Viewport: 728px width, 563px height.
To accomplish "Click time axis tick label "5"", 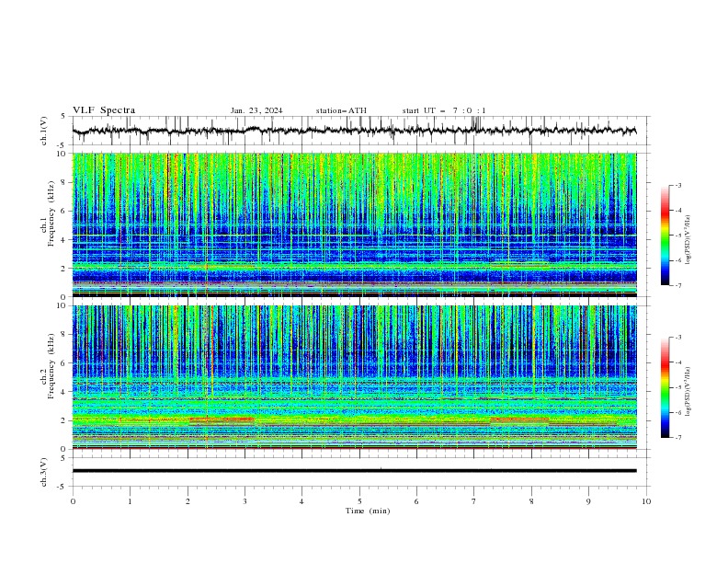I will click(x=359, y=501).
